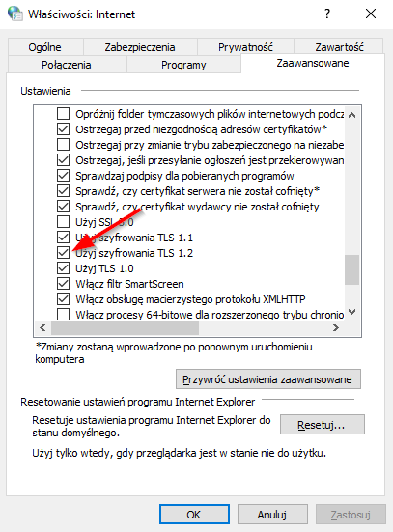
Task: Uncheck 'Sprawdzaj podpisy dla pobieranych programów'
Action: tap(63, 176)
